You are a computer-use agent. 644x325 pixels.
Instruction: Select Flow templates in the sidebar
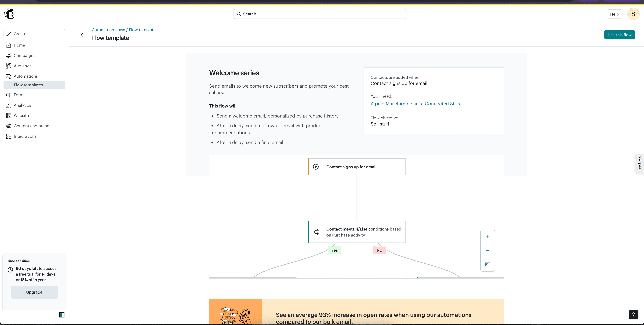(29, 85)
